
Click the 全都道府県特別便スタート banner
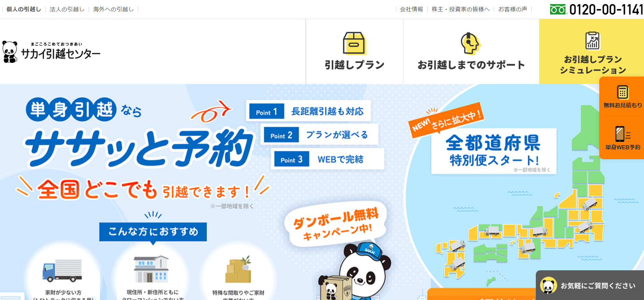click(493, 151)
